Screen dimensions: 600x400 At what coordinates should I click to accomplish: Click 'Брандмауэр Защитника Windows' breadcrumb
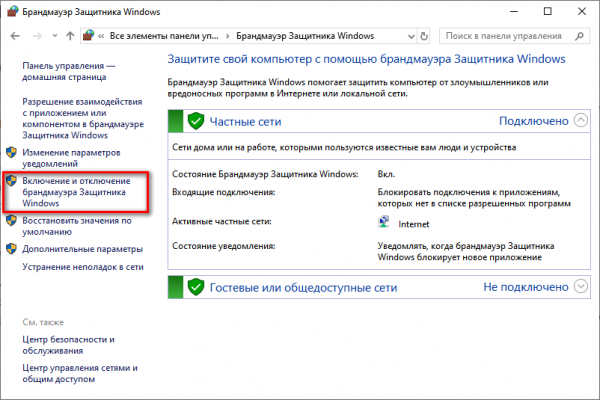(x=305, y=36)
